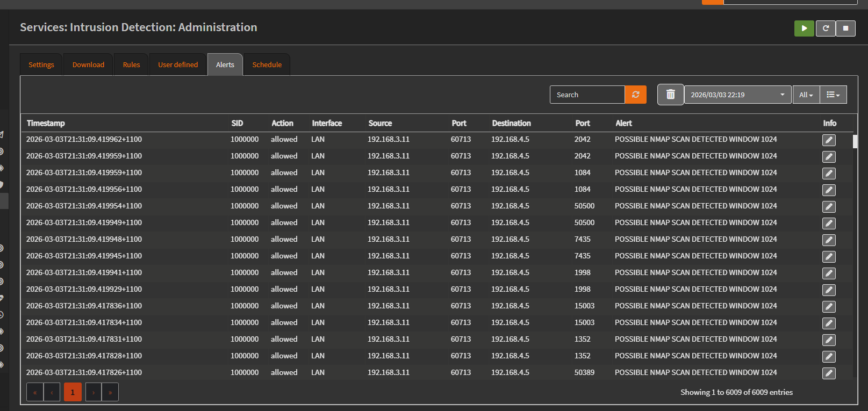The width and height of the screenshot is (868, 411).
Task: Open info for first port 50500 alert
Action: (x=829, y=207)
